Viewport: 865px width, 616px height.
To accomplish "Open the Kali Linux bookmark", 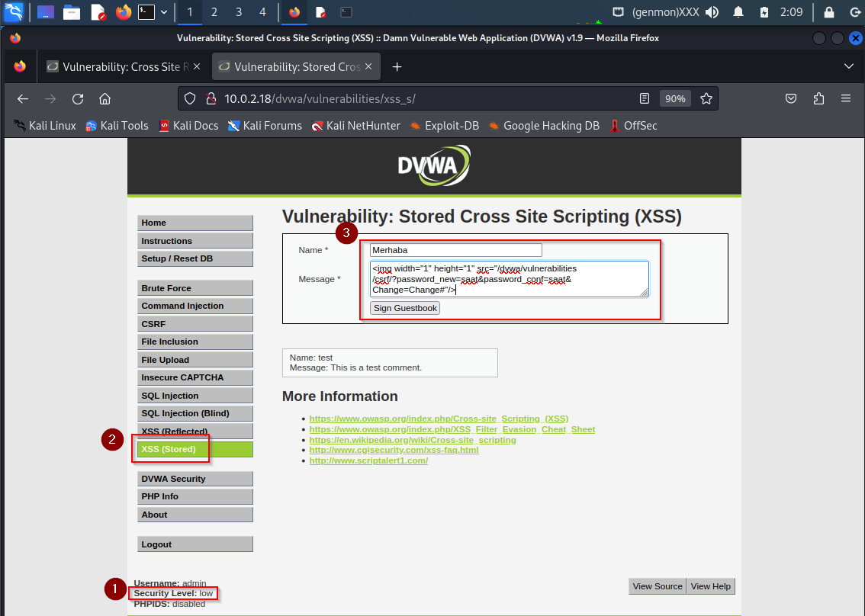I will 45,126.
